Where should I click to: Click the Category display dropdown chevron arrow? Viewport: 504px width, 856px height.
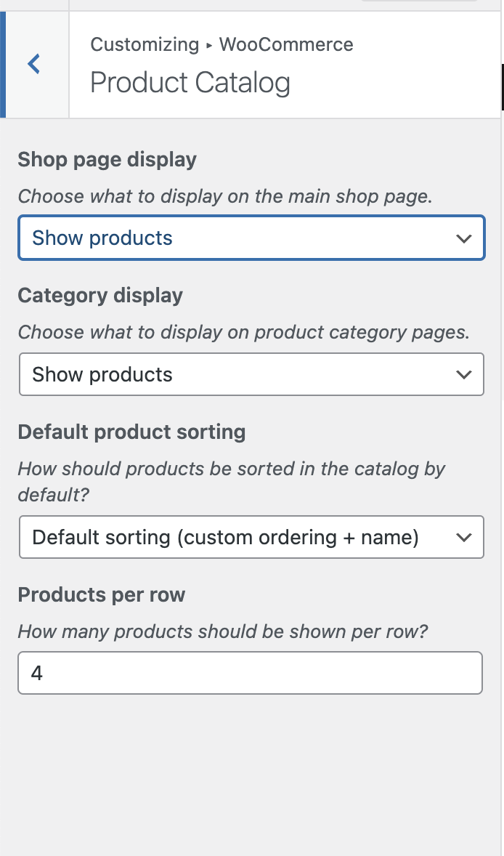pos(464,375)
